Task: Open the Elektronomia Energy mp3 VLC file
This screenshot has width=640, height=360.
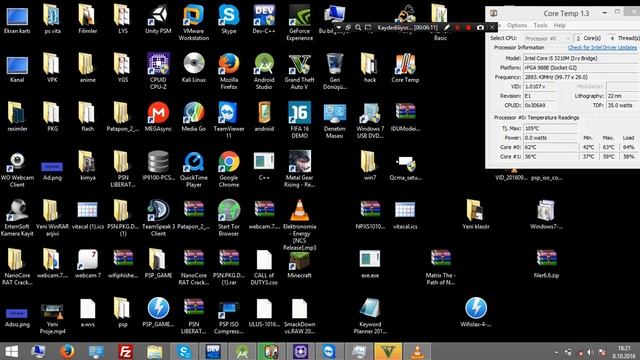Action: pyautogui.click(x=299, y=225)
